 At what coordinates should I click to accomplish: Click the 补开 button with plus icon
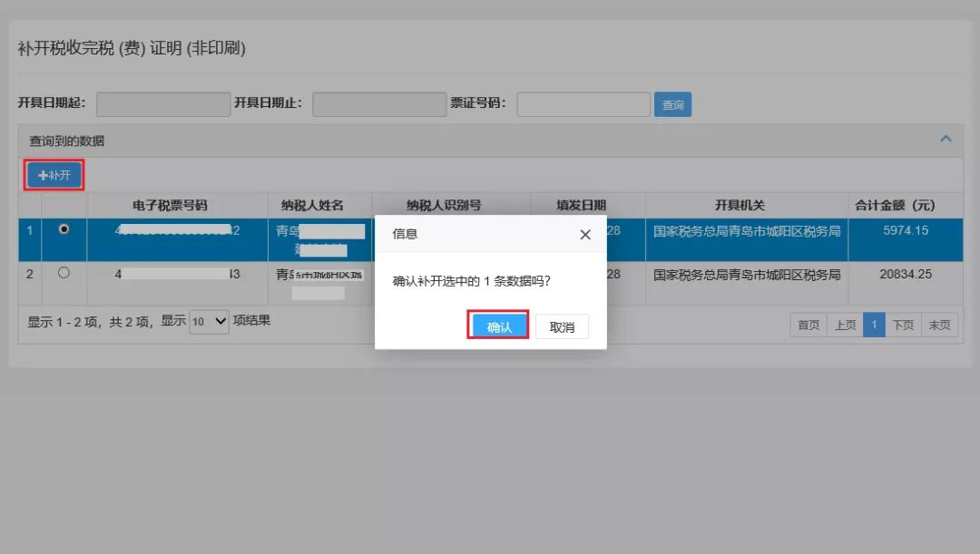(54, 176)
